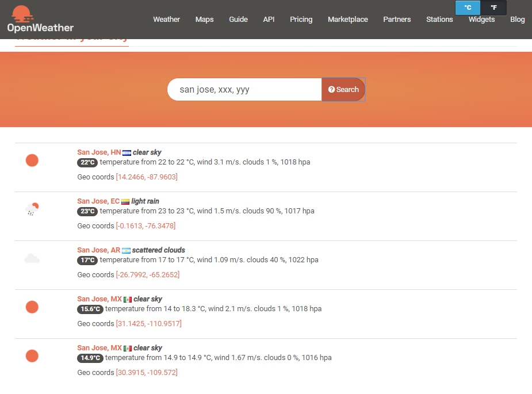Click the scattered clouds icon for San Jose, AR
This screenshot has width=532, height=394.
[x=32, y=258]
